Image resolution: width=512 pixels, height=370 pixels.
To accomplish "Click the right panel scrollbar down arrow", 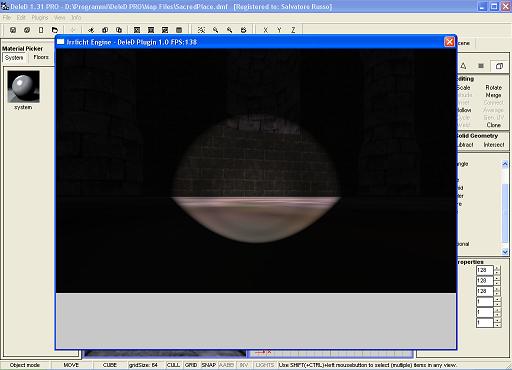I will pyautogui.click(x=505, y=252).
